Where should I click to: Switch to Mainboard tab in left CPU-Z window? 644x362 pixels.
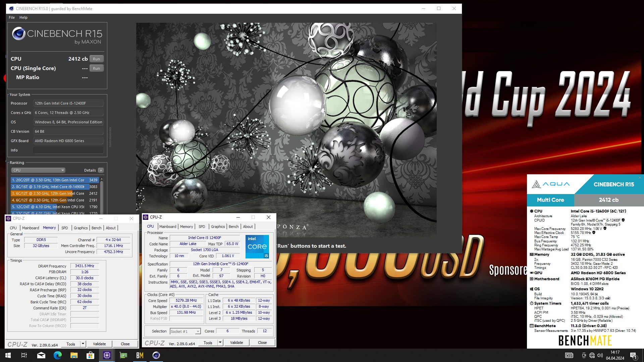pyautogui.click(x=31, y=228)
